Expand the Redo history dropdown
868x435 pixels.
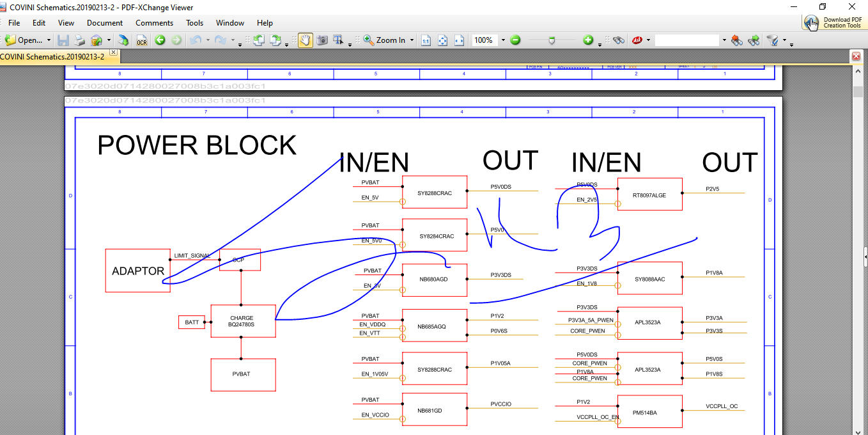(232, 42)
